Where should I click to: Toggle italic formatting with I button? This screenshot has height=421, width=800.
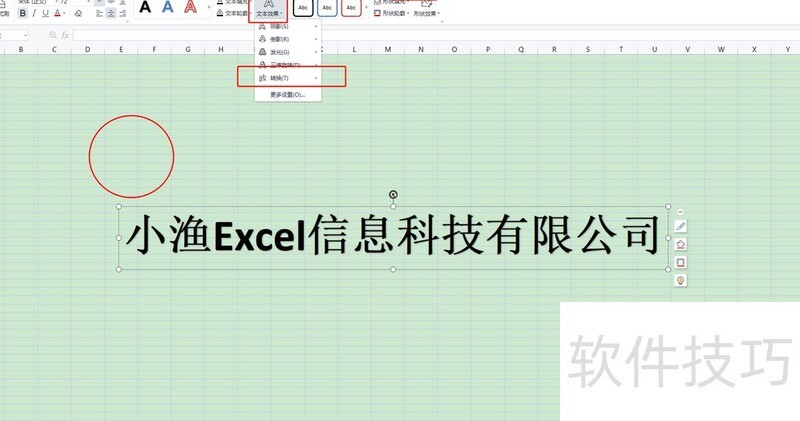(x=34, y=13)
